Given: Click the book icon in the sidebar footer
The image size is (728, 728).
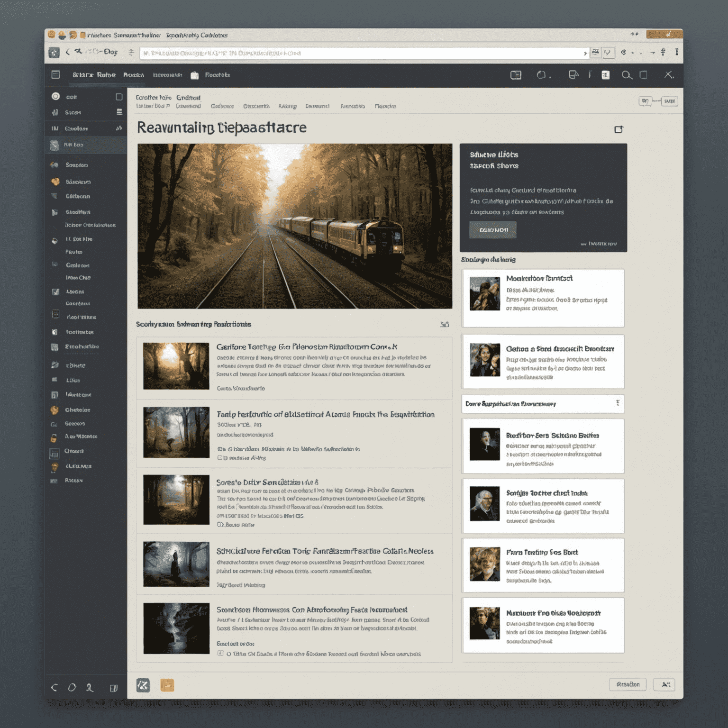Looking at the screenshot, I should 114,688.
